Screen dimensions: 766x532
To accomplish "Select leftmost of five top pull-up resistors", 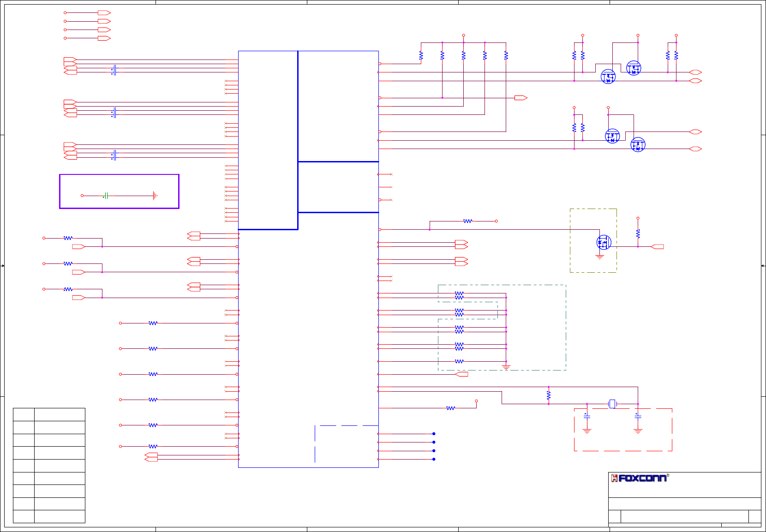I will point(421,55).
